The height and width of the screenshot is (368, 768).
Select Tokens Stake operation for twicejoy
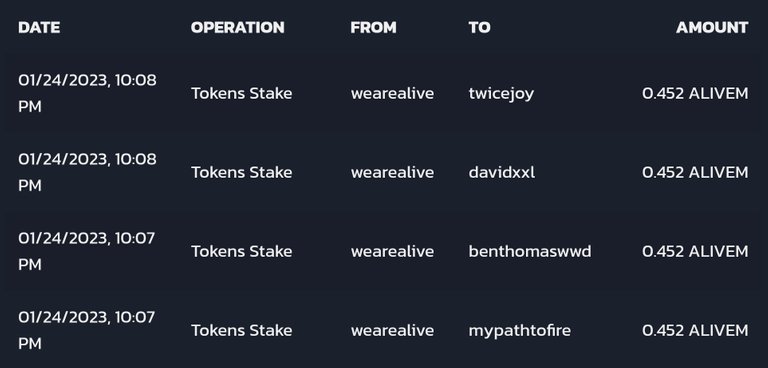click(x=241, y=94)
